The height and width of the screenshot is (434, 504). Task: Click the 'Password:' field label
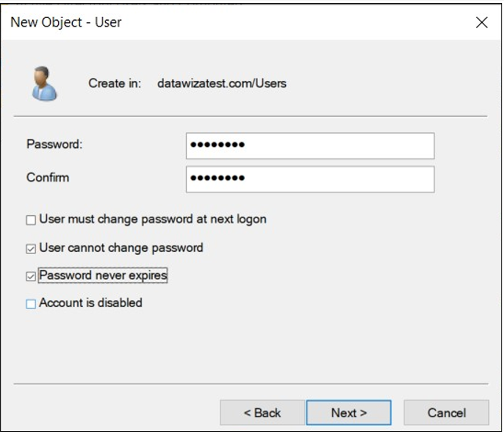click(x=54, y=144)
